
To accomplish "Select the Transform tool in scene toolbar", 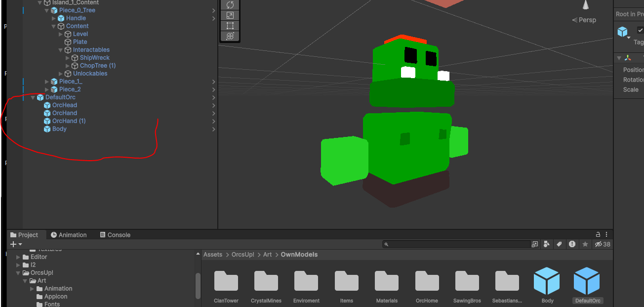I will click(x=230, y=37).
